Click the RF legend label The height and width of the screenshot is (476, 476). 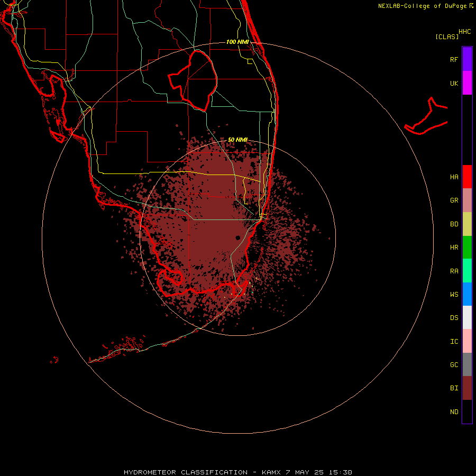point(454,59)
